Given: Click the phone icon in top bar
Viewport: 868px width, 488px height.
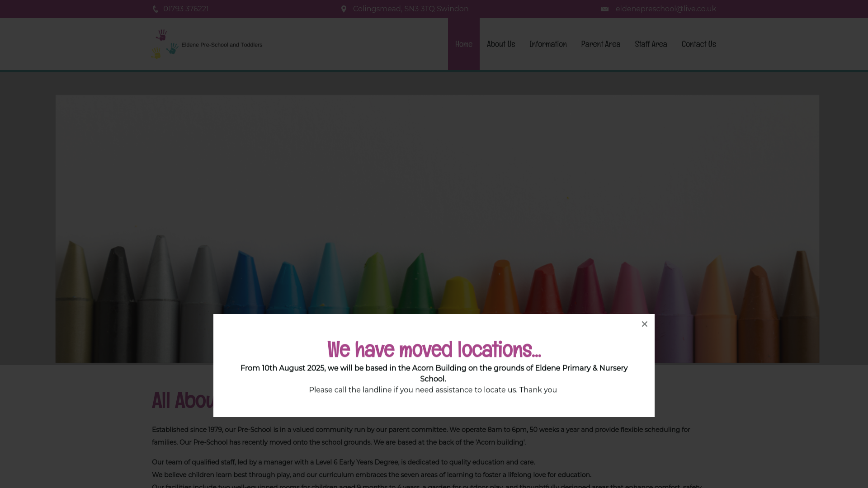Looking at the screenshot, I should (156, 9).
